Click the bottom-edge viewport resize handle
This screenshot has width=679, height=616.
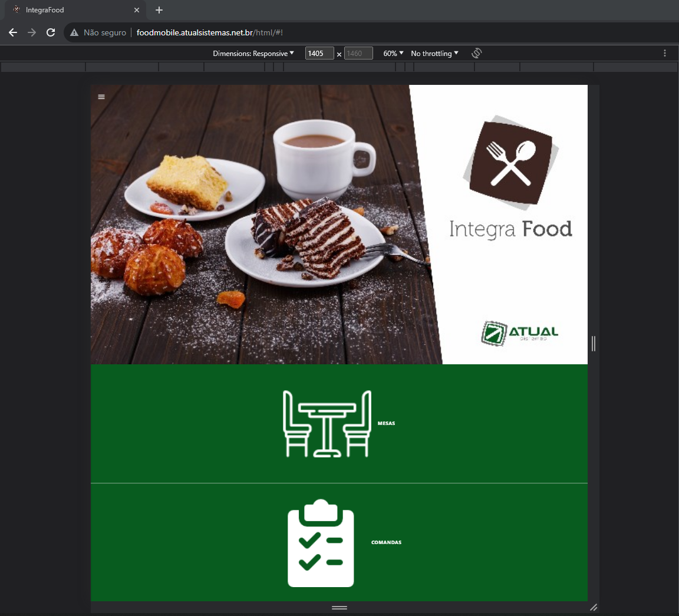(x=339, y=608)
